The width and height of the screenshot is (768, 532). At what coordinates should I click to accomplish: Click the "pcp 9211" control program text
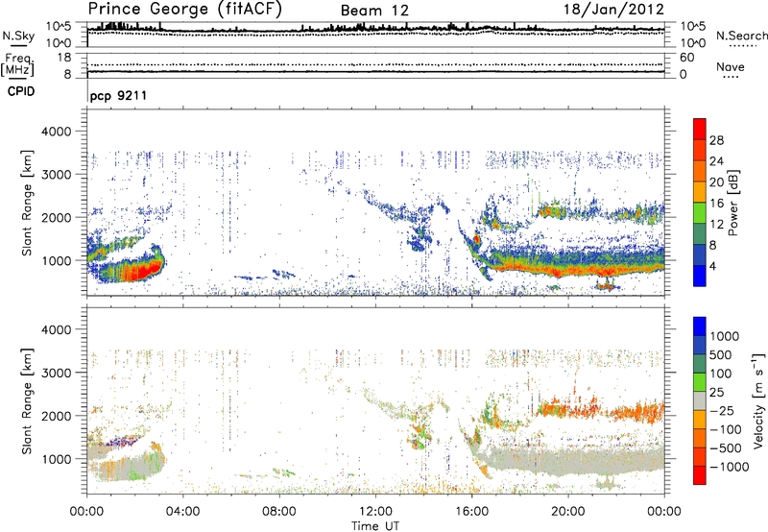tap(118, 95)
